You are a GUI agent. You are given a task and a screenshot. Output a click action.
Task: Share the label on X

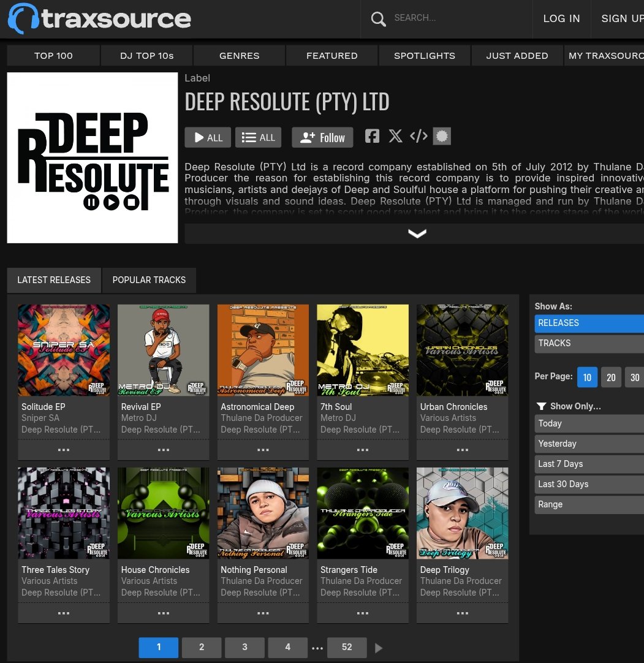point(395,136)
